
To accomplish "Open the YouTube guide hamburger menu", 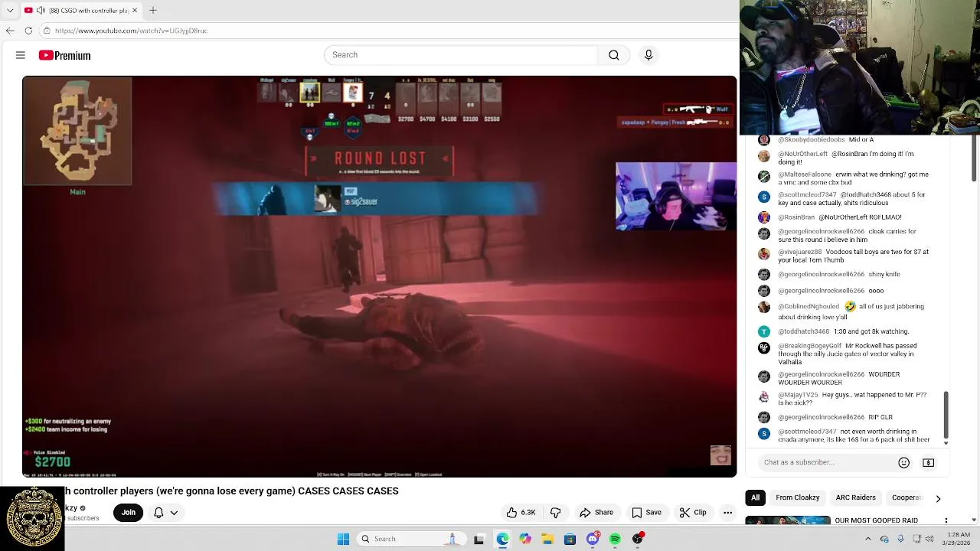I will pos(21,55).
